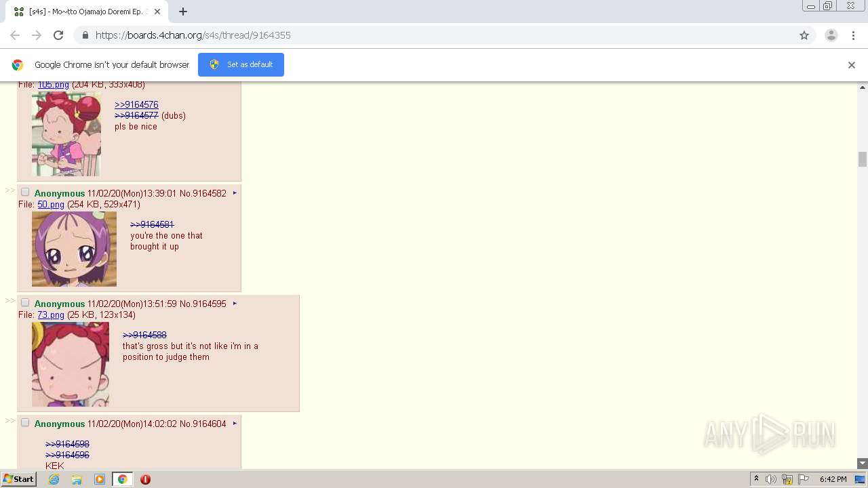
Task: Expand the 50.png purple-haired girl thumbnail
Action: click(74, 249)
